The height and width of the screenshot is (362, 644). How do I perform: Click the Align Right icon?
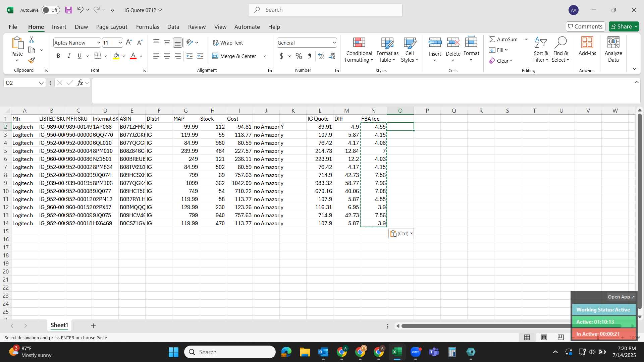178,56
